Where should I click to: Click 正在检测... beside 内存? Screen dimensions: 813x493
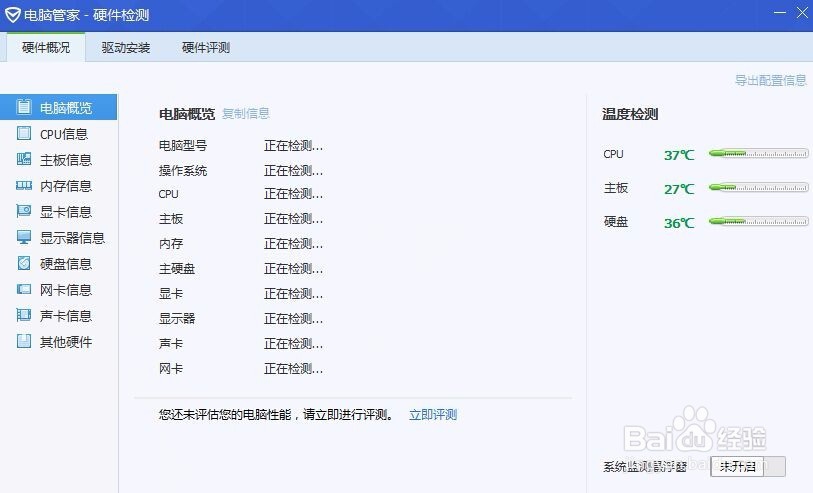293,244
